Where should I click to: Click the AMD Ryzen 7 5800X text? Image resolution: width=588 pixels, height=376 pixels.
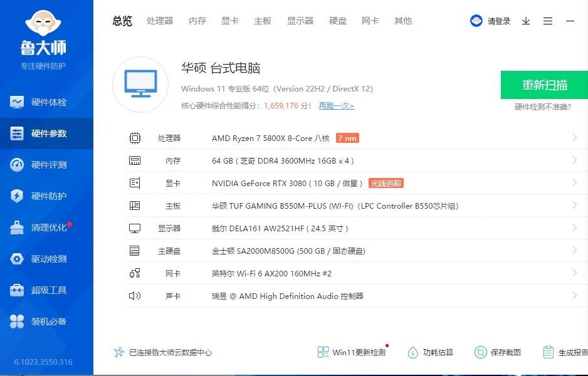[271, 138]
